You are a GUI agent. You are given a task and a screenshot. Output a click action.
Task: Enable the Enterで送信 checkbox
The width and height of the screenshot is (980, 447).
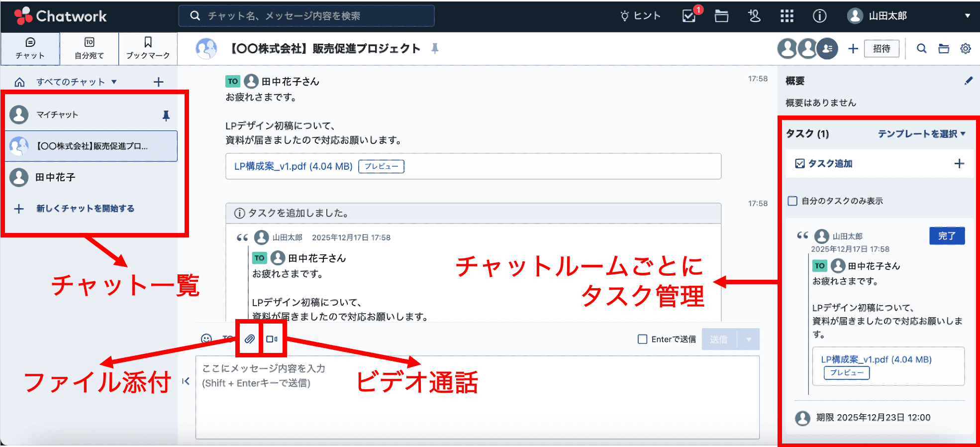642,339
